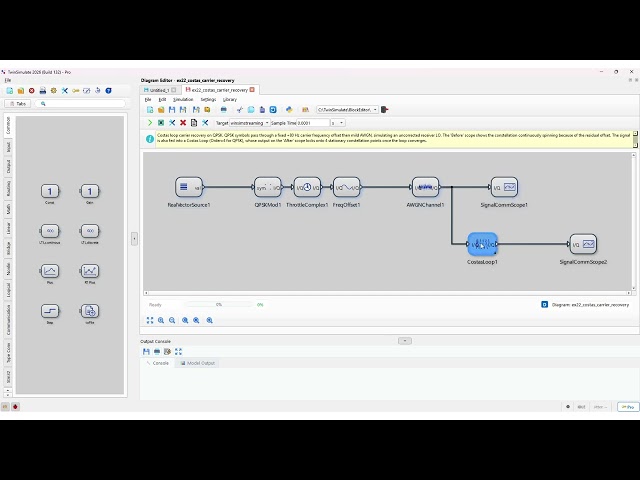Switch to ex22_costas_carrier_recovery tab
The height and width of the screenshot is (480, 640).
220,90
